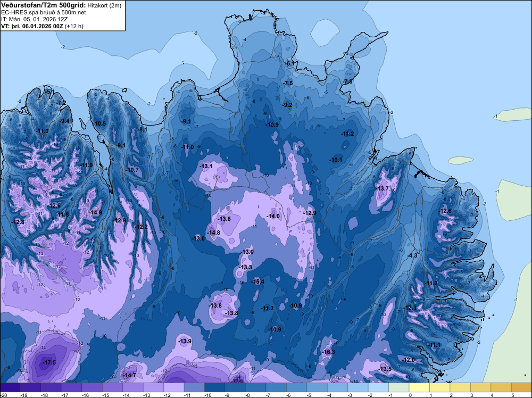This screenshot has height=398, width=532.
Task: Click the dark blue swatch between -10 and -9
Action: point(215,387)
